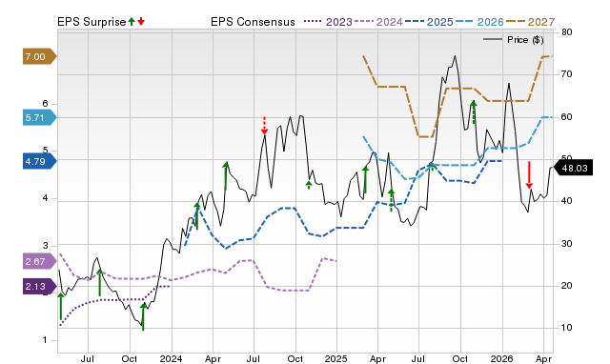Click the 4.79 dark blue EPS tag
Screen dimensions: 610x364
coord(40,161)
